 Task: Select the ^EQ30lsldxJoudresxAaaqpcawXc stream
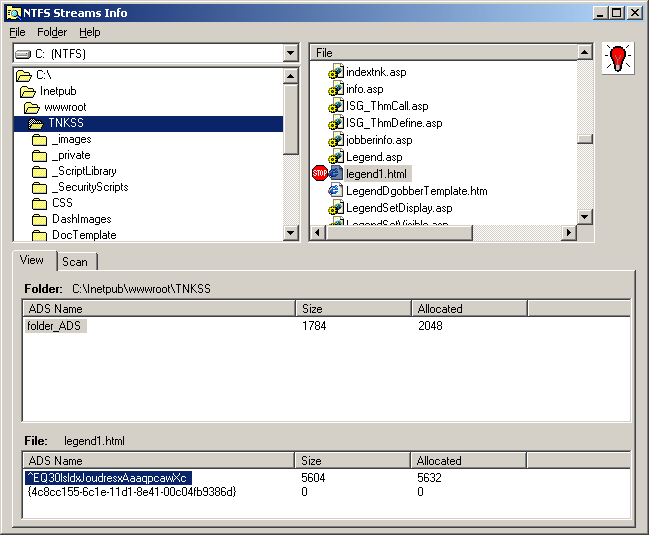click(108, 477)
